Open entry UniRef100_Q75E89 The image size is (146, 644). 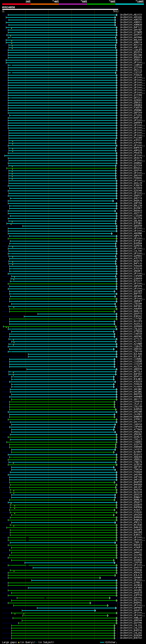coord(131,331)
